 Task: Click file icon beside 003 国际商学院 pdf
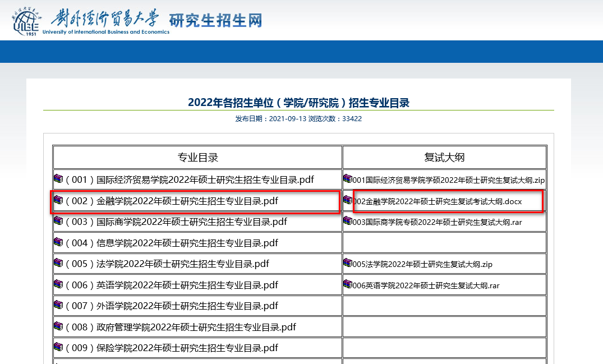[x=59, y=221]
